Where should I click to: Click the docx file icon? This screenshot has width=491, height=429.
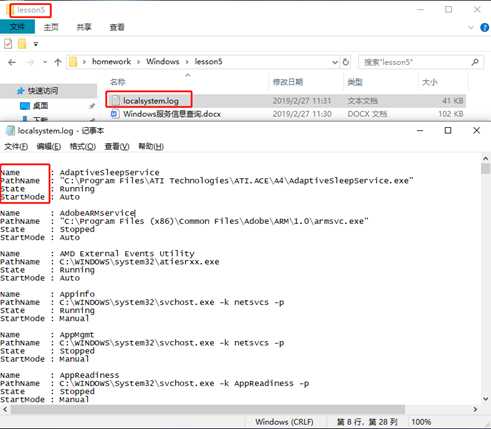pyautogui.click(x=114, y=114)
